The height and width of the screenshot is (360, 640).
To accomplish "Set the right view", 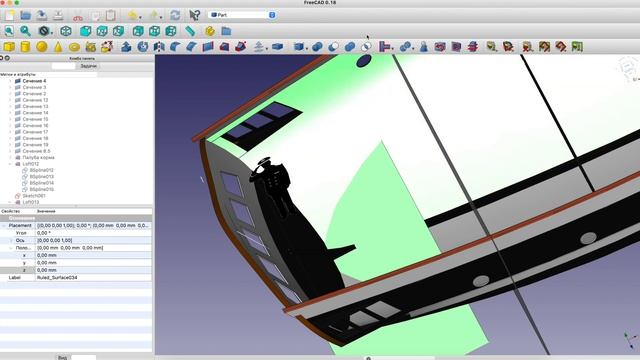I will [118, 31].
